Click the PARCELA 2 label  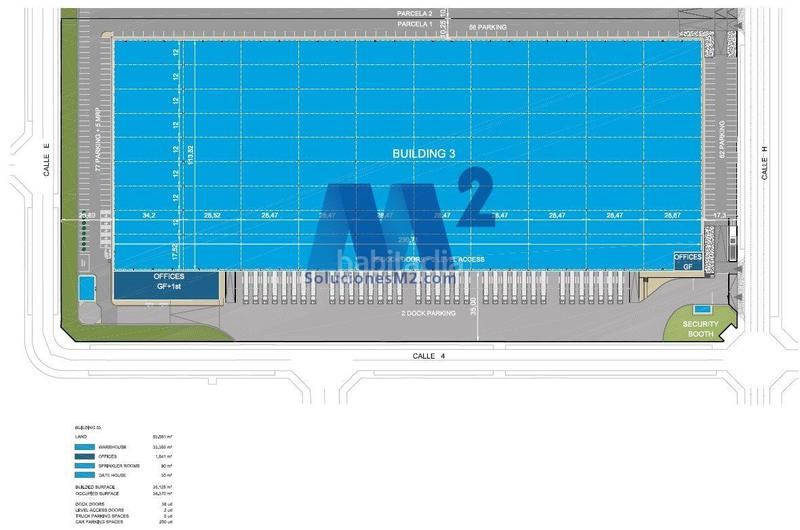tap(415, 13)
